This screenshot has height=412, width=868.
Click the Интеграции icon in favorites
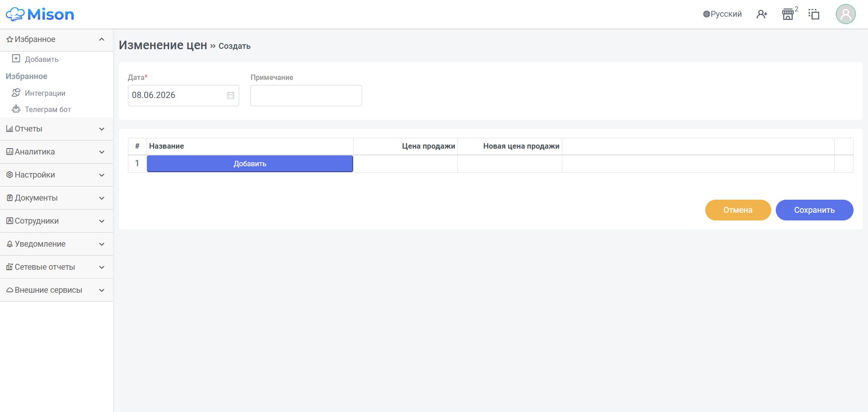click(16, 93)
